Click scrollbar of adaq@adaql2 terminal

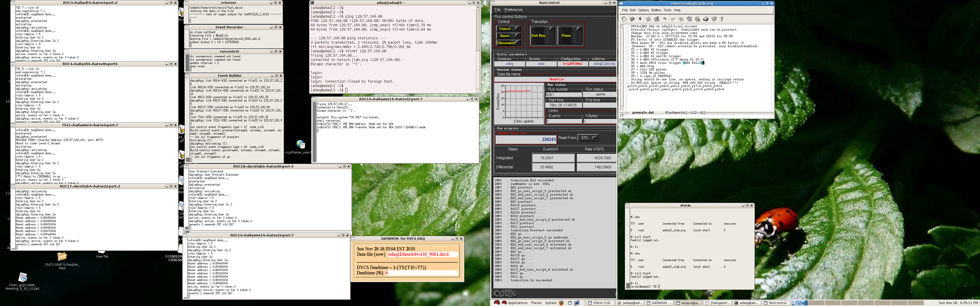pyautogui.click(x=478, y=49)
